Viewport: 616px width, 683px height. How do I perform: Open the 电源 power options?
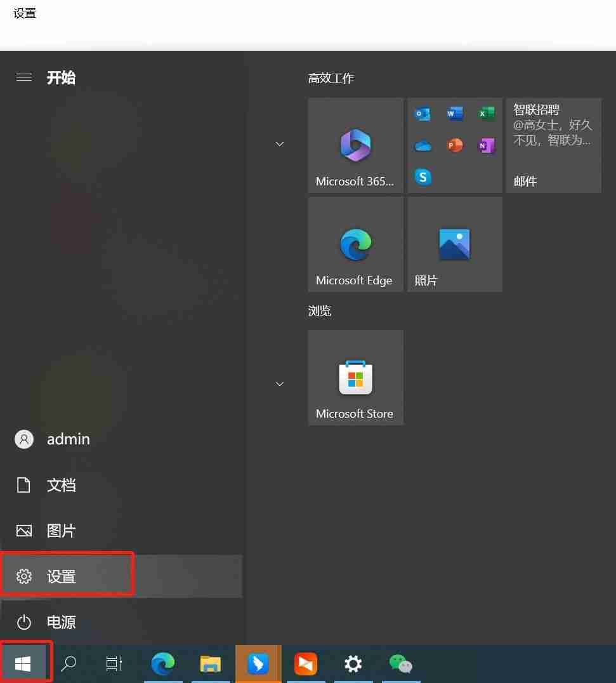click(x=62, y=622)
